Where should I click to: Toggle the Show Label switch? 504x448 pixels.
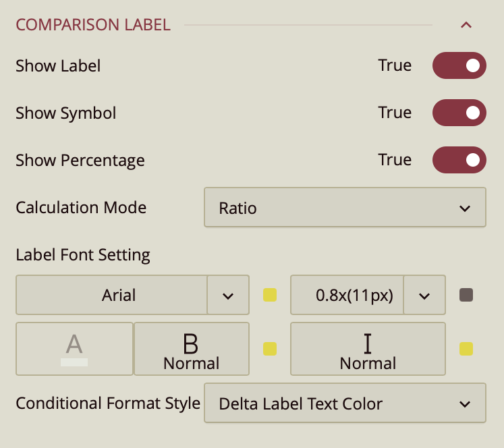459,65
